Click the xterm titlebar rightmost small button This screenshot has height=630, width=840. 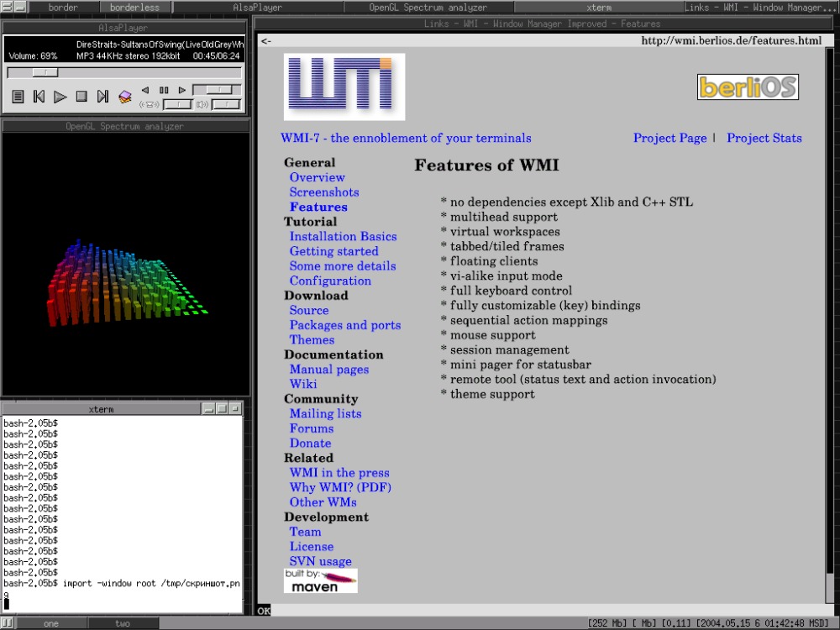coord(235,409)
